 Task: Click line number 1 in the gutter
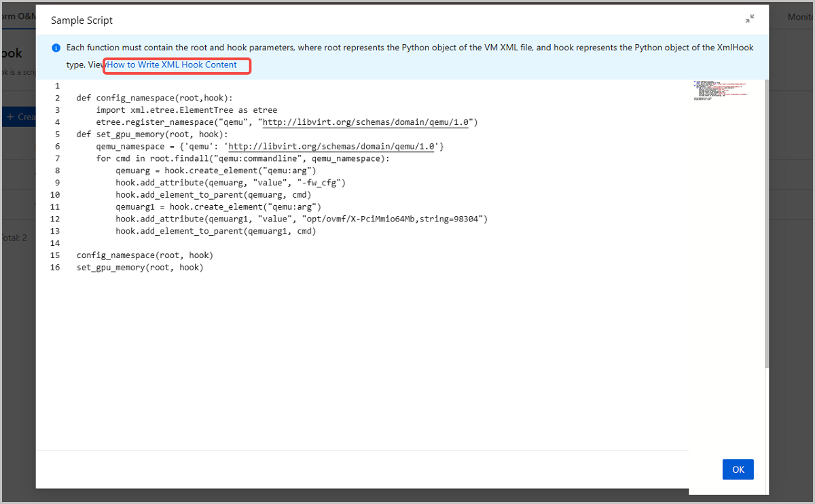[x=57, y=86]
